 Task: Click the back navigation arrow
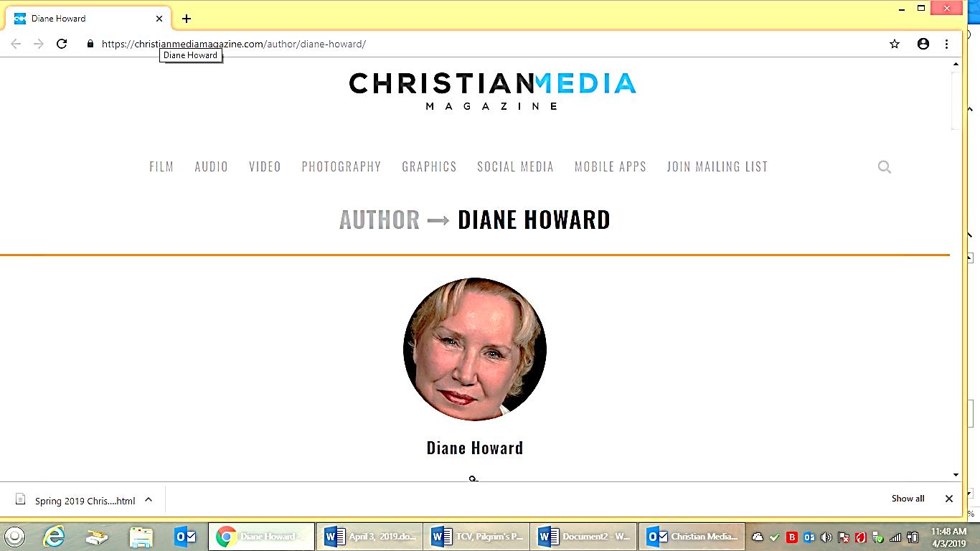[16, 44]
